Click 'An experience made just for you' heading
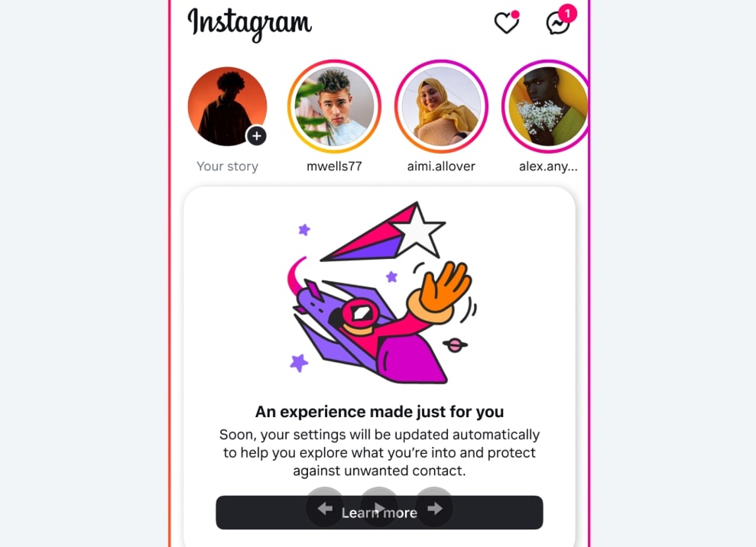 [379, 412]
